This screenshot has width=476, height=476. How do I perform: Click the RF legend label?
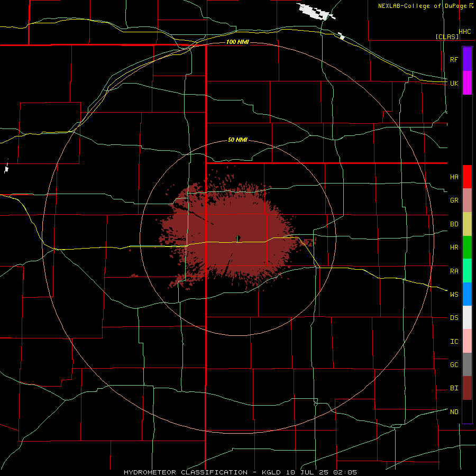(454, 59)
